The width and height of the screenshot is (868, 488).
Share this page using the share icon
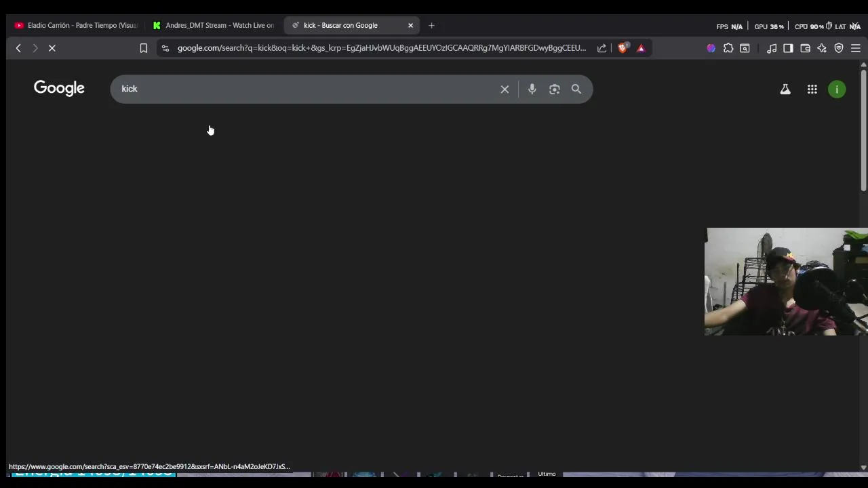click(x=601, y=48)
